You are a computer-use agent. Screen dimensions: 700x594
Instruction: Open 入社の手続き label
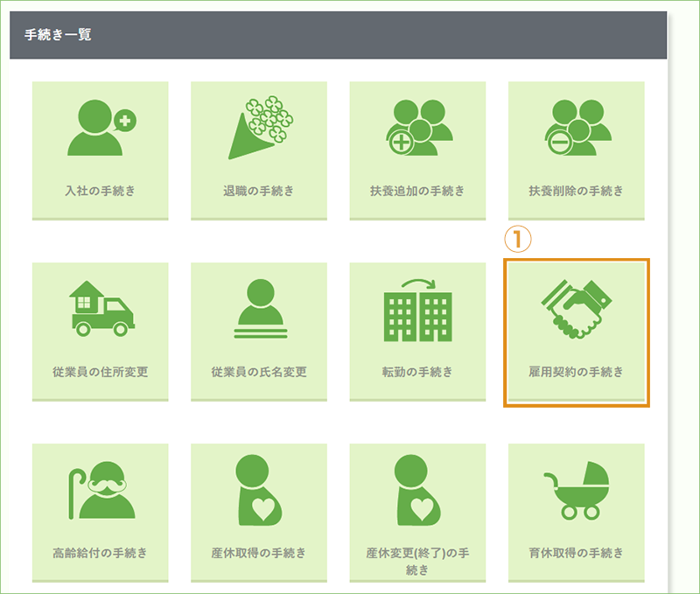point(100,191)
